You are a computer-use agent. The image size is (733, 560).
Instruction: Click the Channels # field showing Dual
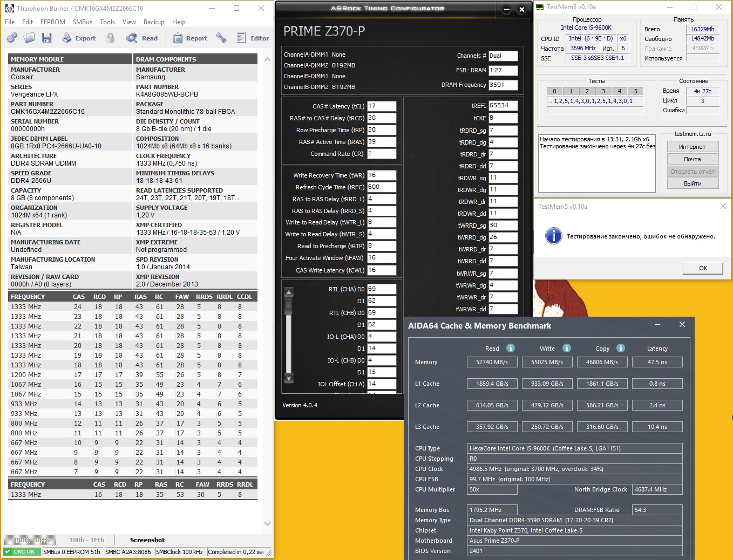point(503,56)
